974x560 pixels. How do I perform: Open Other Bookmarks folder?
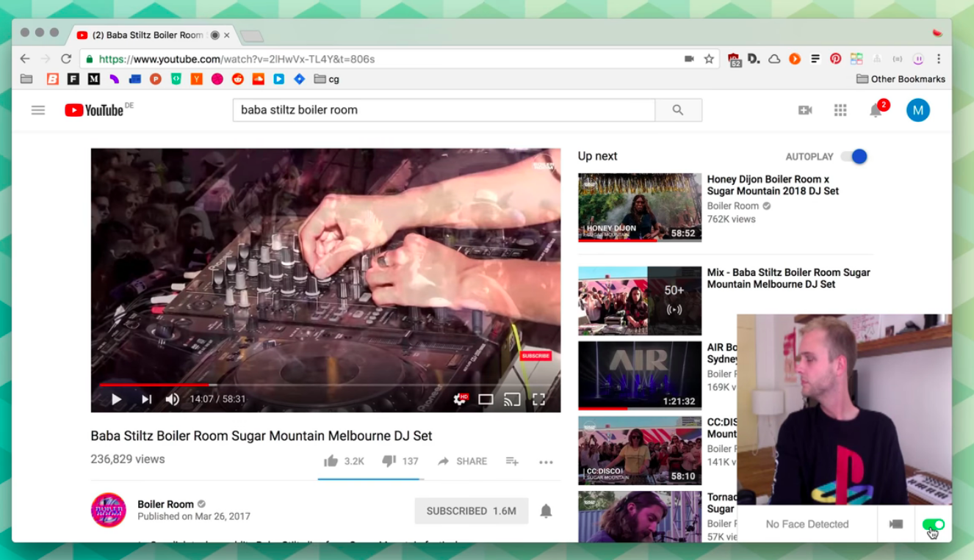[901, 79]
